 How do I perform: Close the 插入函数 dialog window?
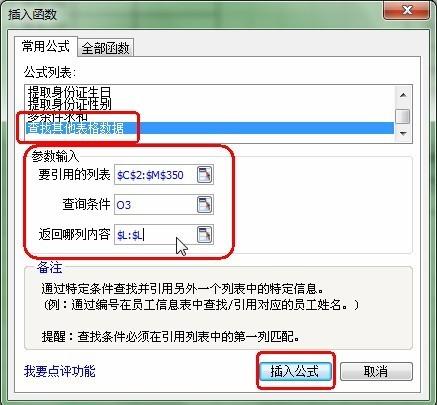[x=407, y=10]
